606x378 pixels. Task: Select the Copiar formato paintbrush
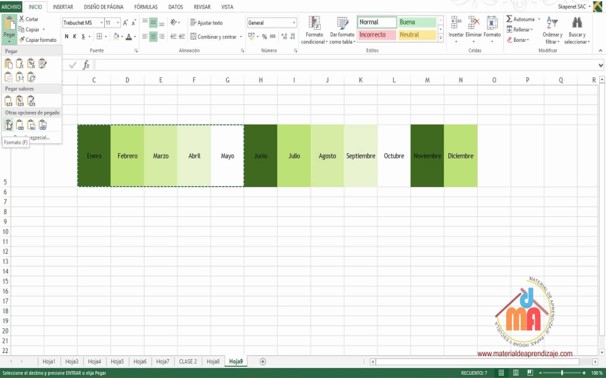[x=22, y=39]
